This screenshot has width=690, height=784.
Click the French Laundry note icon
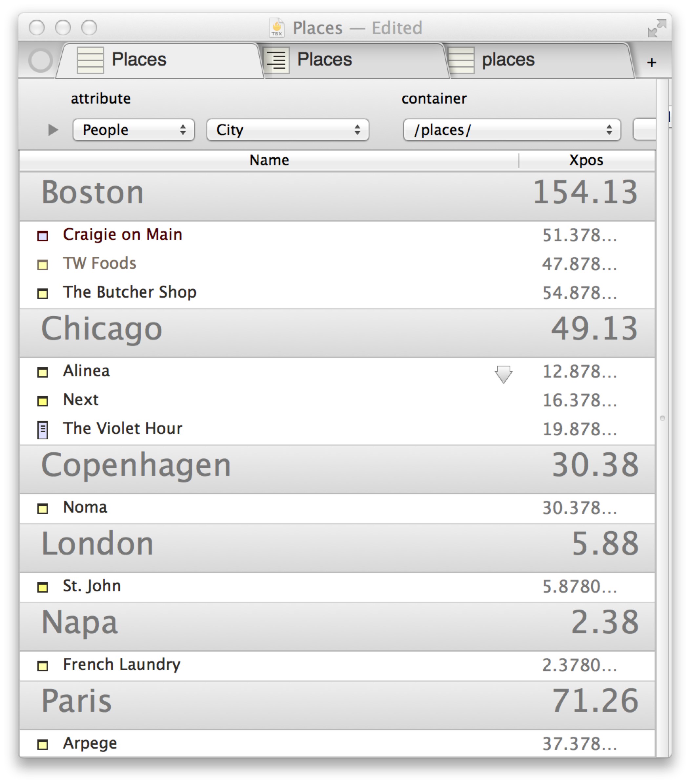click(43, 665)
